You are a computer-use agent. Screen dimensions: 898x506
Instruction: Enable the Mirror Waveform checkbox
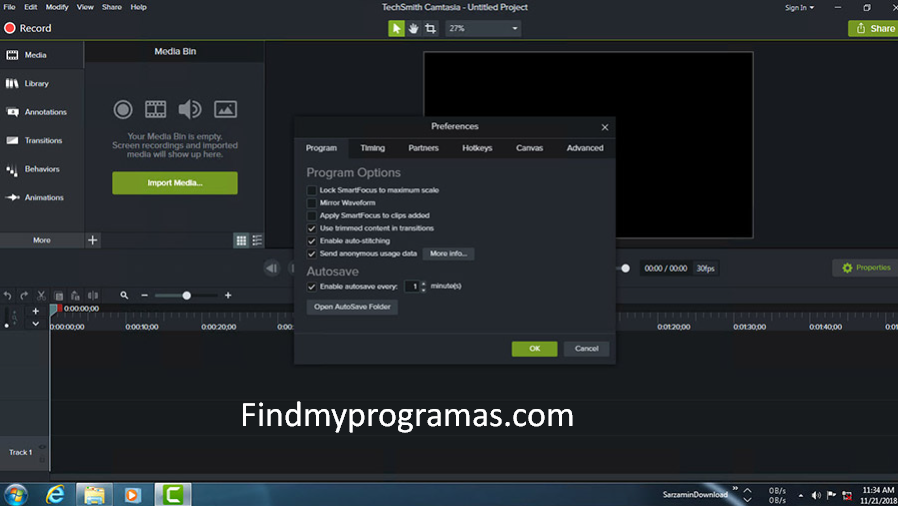coord(312,203)
